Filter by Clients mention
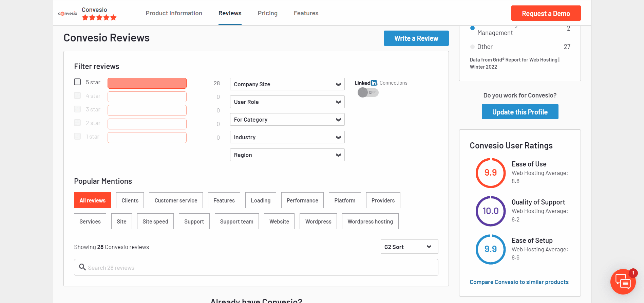 130,200
